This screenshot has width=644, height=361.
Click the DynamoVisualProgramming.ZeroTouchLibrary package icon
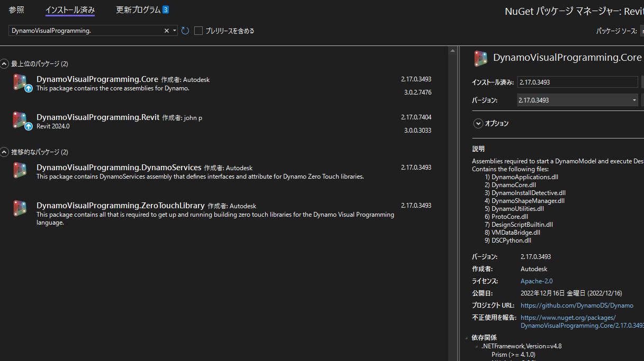click(20, 208)
